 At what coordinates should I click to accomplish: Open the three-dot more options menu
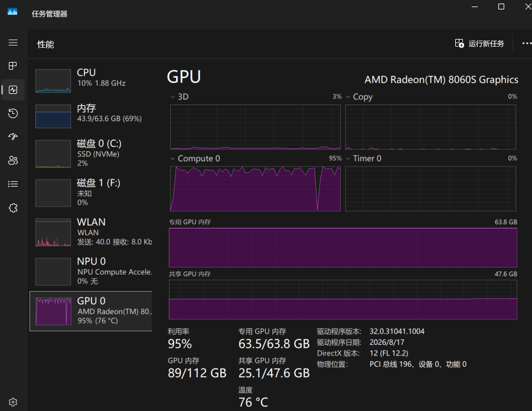coord(527,44)
